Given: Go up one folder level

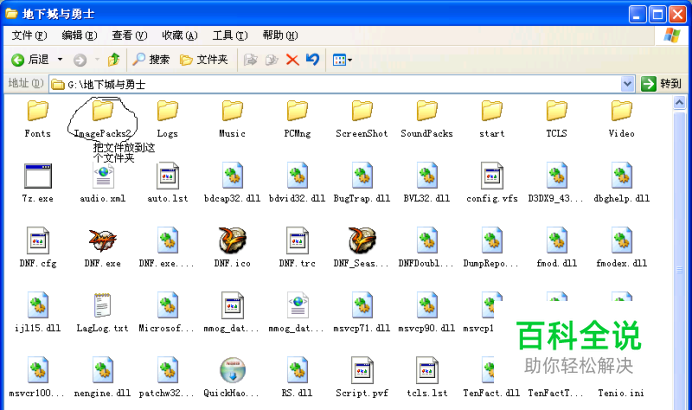Looking at the screenshot, I should 114,59.
